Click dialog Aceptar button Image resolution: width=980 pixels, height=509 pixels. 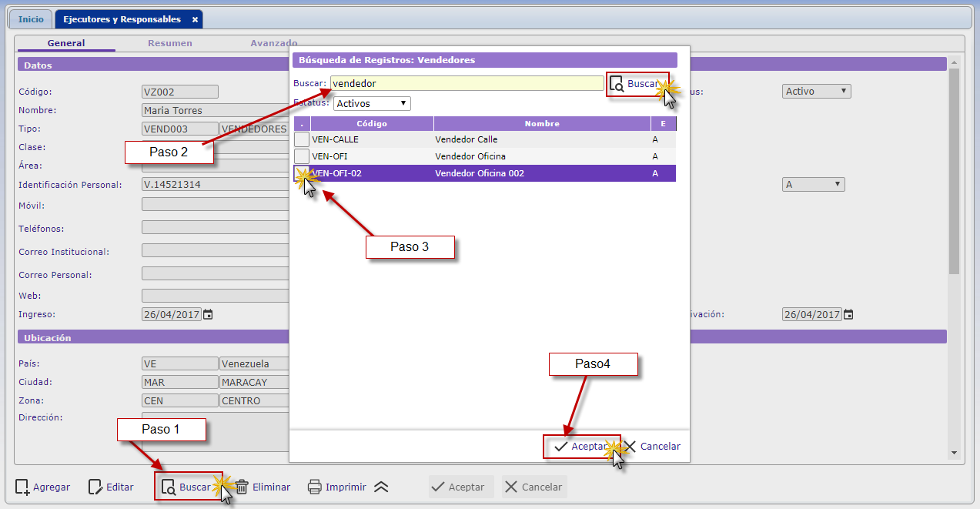581,447
